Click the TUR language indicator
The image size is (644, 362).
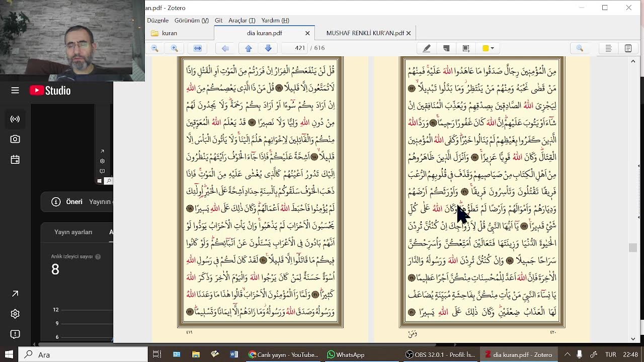(x=611, y=354)
